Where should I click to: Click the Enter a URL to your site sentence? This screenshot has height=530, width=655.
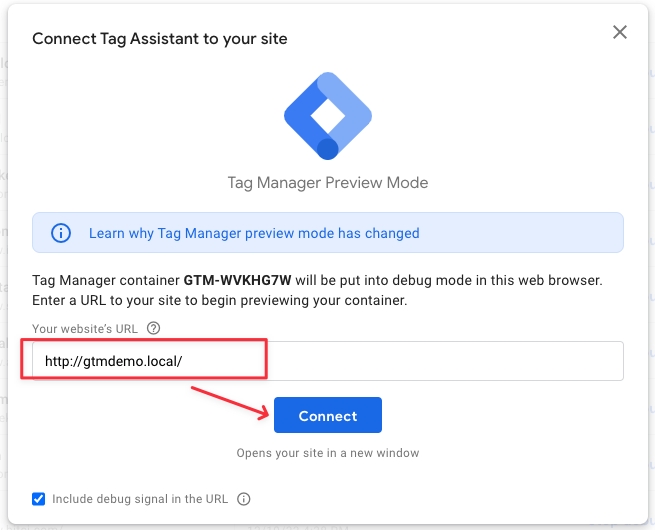220,300
